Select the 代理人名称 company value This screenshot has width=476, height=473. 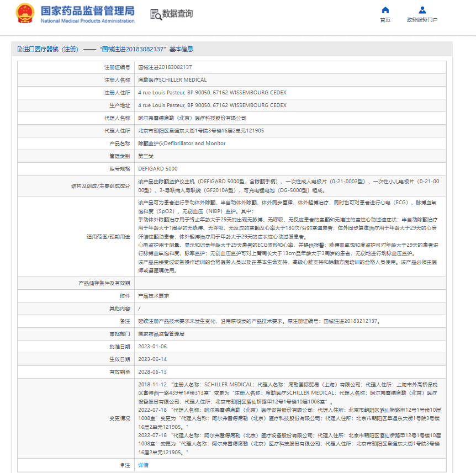192,118
